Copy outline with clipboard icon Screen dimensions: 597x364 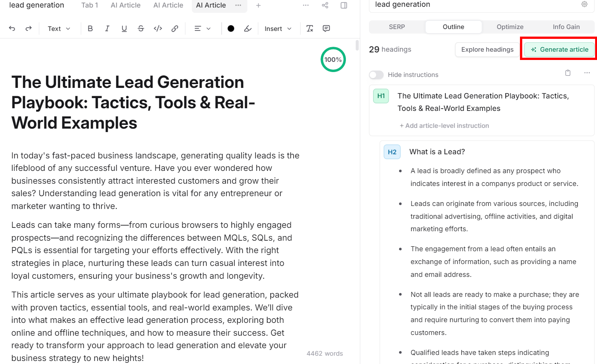click(568, 73)
